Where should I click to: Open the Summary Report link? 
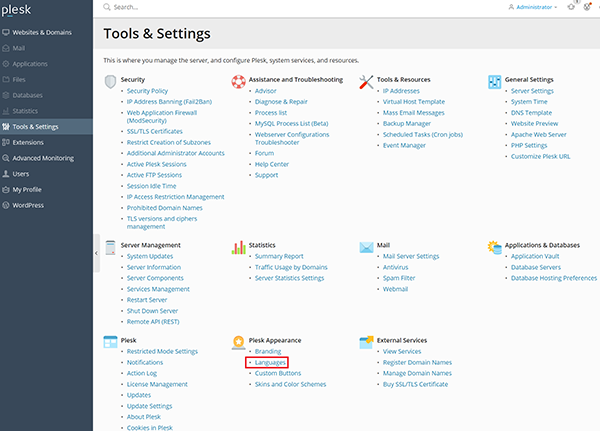[x=279, y=256]
